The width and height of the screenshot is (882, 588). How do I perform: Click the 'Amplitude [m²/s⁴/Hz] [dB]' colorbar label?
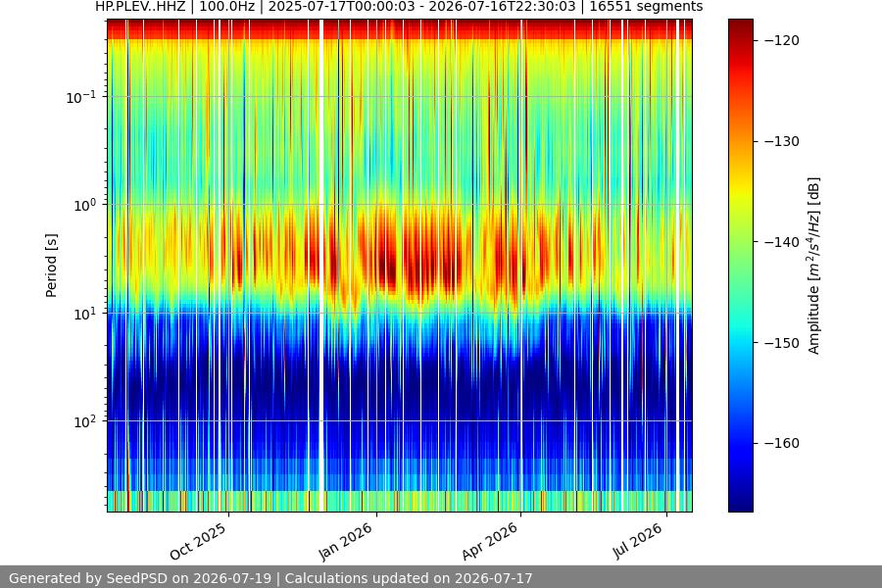(x=813, y=266)
